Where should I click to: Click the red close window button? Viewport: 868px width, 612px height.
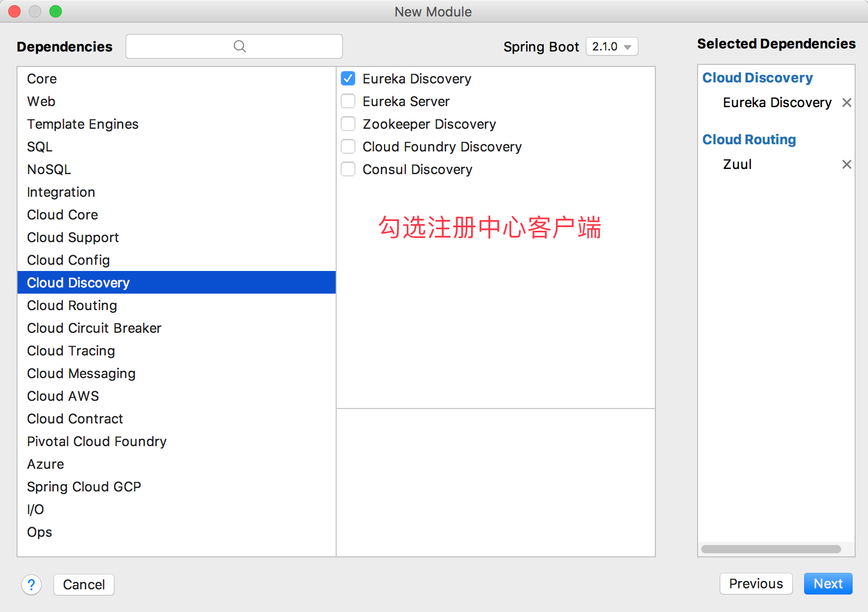tap(14, 11)
